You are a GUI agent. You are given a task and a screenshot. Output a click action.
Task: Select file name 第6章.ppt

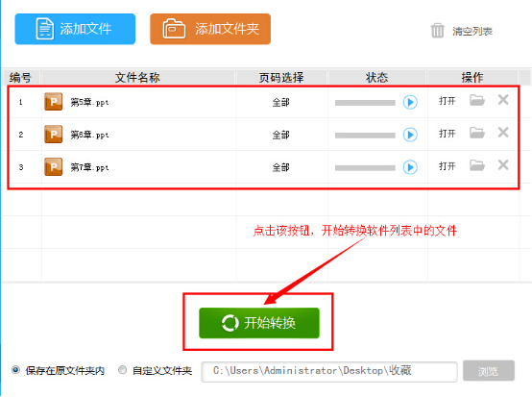89,135
